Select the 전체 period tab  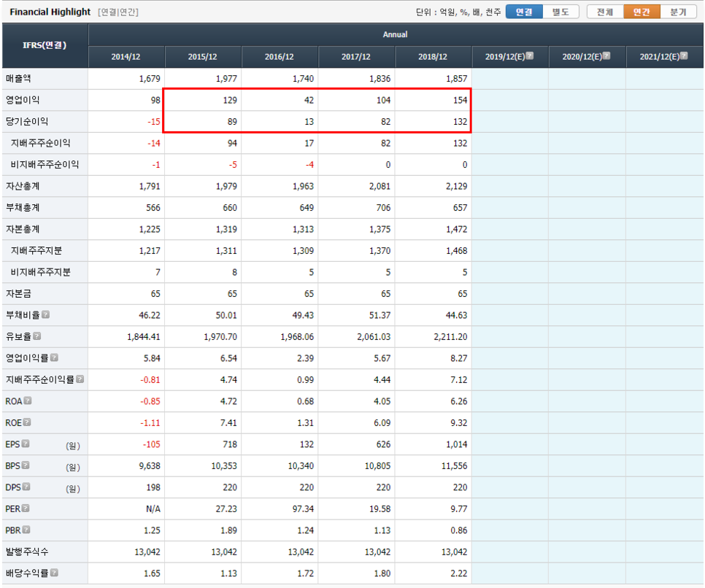click(x=605, y=12)
